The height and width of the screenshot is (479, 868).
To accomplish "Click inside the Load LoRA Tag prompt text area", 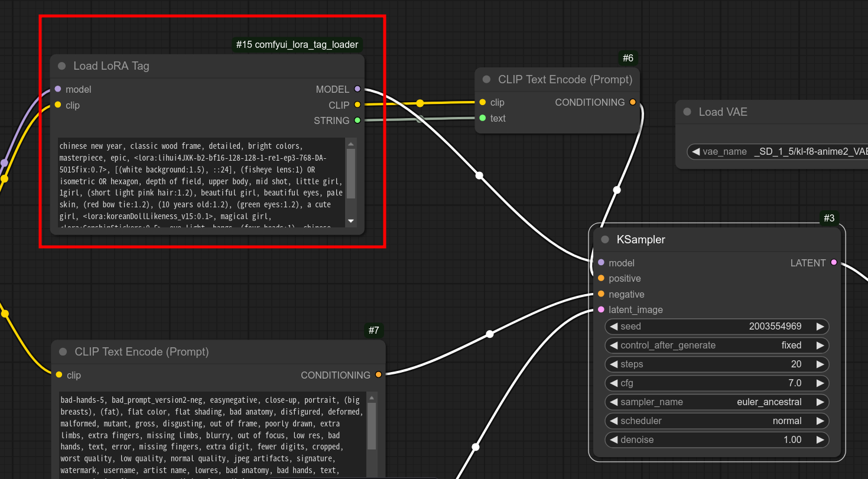I will (201, 183).
